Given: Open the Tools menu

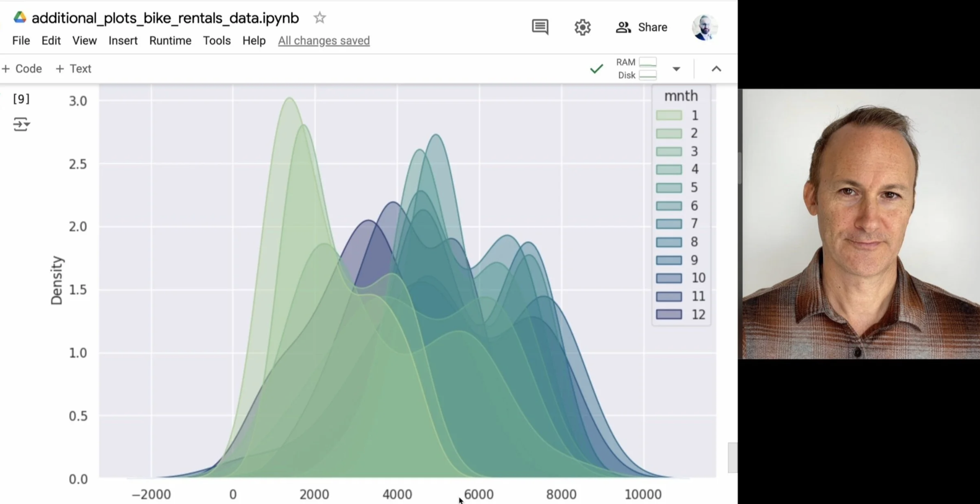Looking at the screenshot, I should pos(217,41).
